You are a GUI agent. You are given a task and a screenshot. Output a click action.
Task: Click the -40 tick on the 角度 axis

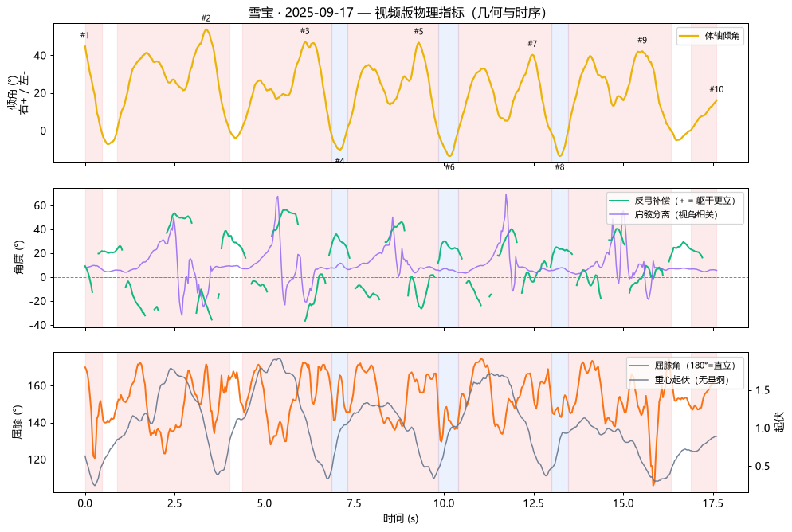(37, 326)
